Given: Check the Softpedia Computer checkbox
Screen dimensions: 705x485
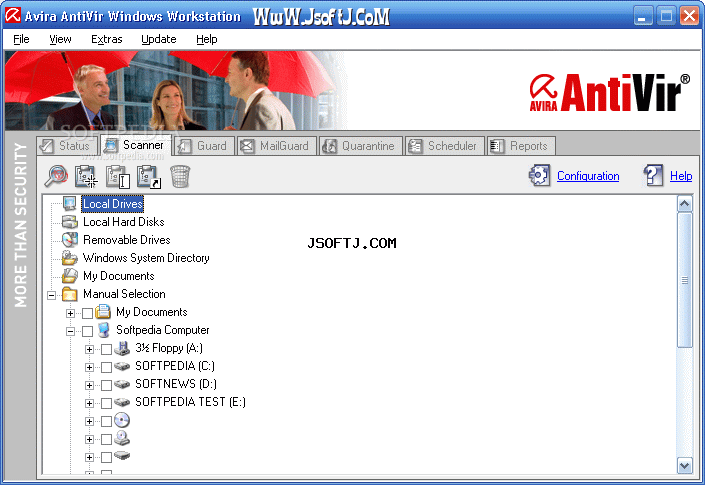Looking at the screenshot, I should [x=88, y=331].
